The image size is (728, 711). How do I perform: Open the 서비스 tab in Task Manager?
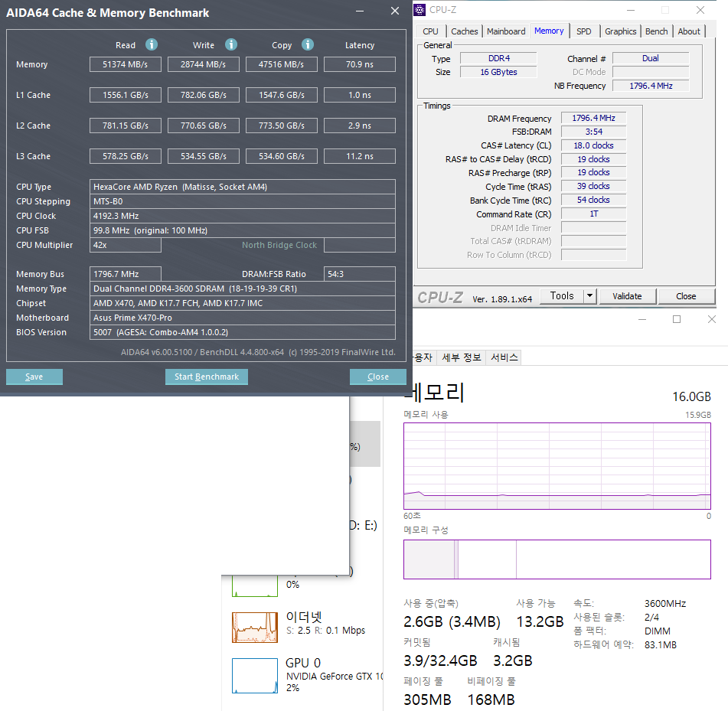point(504,357)
